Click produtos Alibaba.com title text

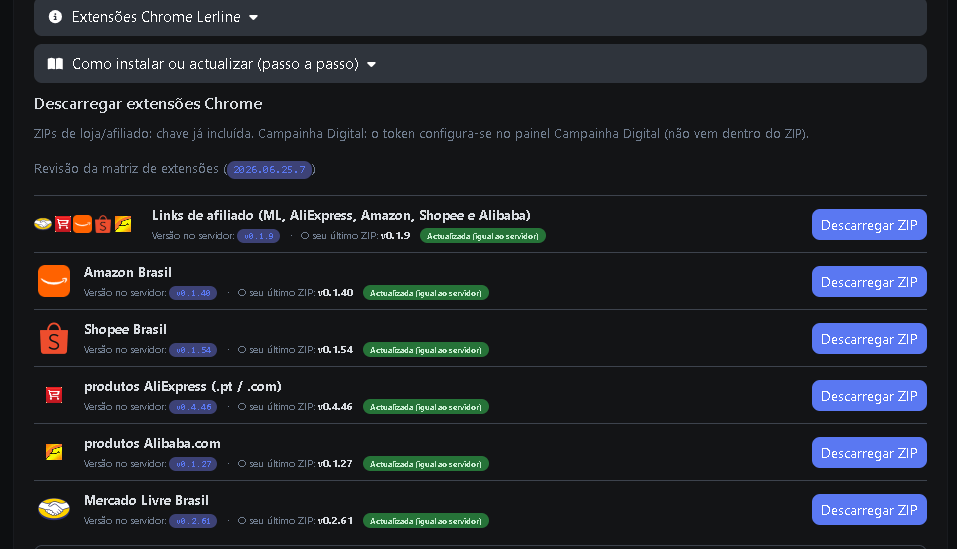(x=152, y=443)
